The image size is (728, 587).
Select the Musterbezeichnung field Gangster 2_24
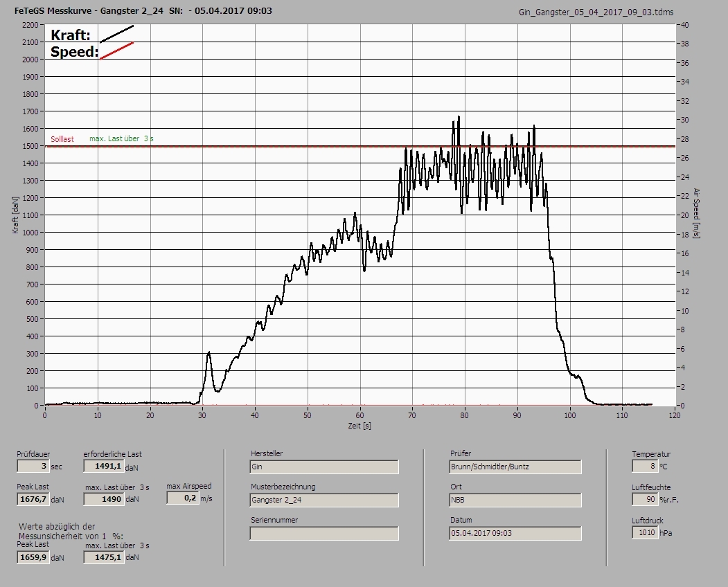324,500
